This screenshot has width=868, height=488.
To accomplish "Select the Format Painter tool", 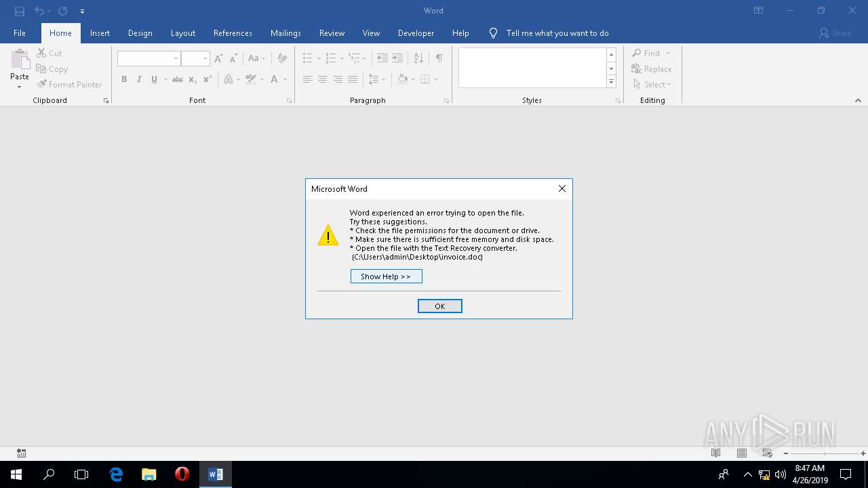I will [x=70, y=84].
